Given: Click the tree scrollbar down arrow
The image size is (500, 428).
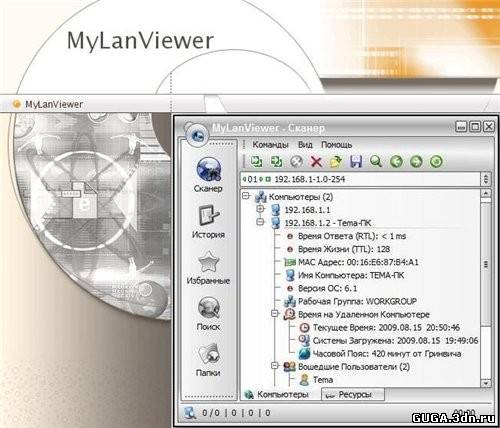Looking at the screenshot, I should coord(486,383).
